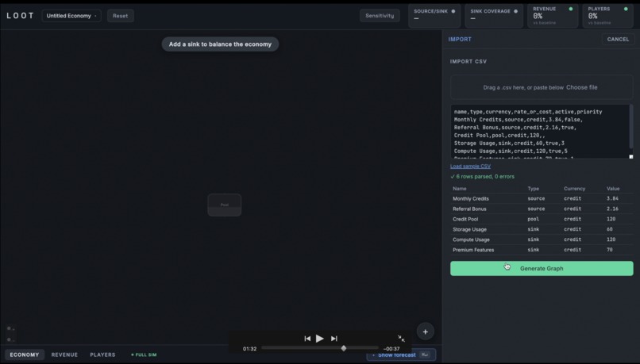Select the SINK COVERAGE metric card
This screenshot has height=364, width=640.
tap(494, 16)
